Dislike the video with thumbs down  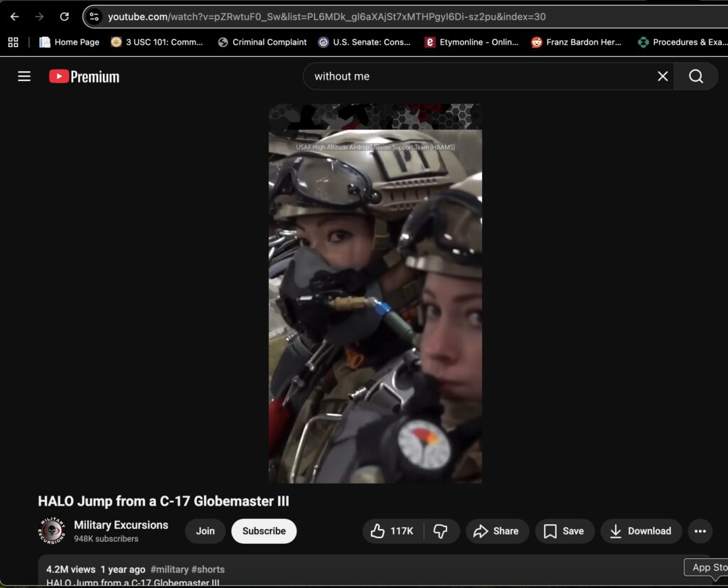441,531
